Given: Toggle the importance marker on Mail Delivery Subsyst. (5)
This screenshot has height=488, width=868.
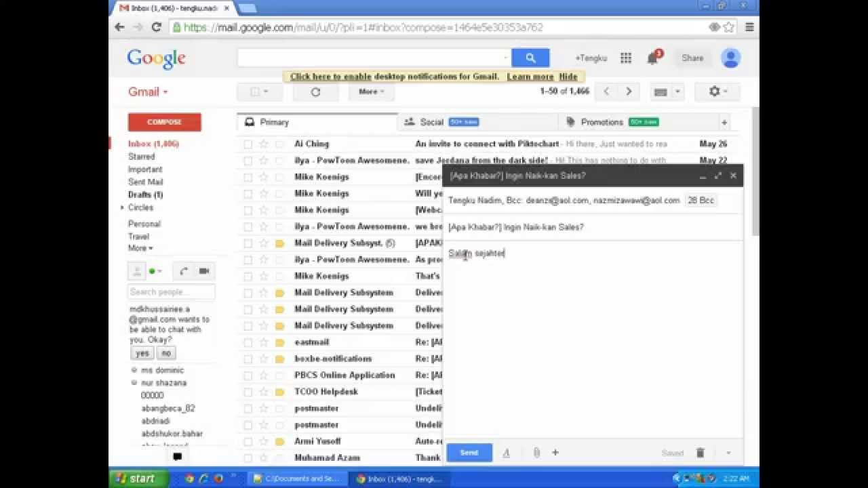Looking at the screenshot, I should click(x=279, y=243).
